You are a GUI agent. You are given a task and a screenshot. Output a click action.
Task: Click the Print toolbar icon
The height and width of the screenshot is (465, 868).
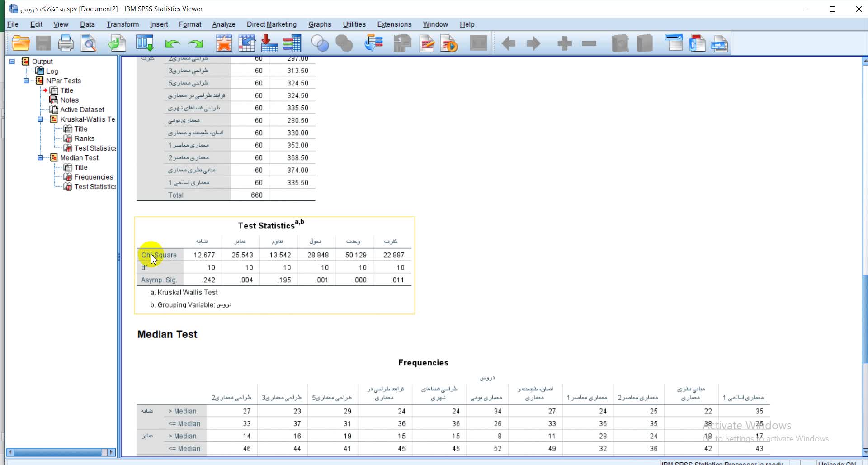point(66,43)
